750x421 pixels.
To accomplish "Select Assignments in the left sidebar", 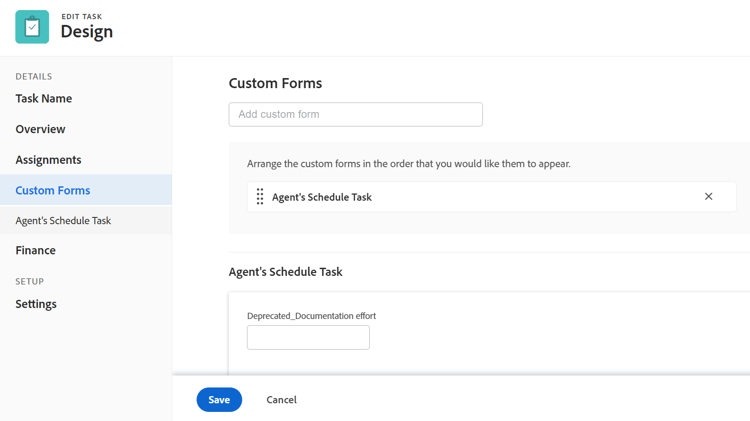I will (48, 160).
